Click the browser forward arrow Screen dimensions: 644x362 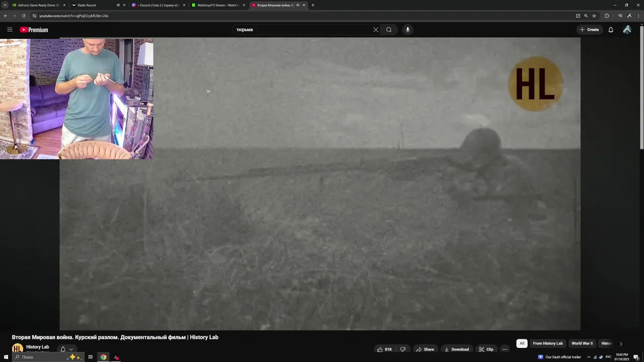[14, 16]
